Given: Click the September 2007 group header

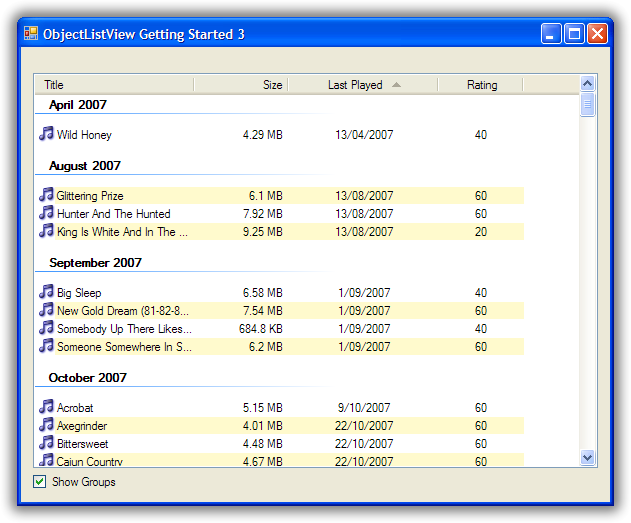Looking at the screenshot, I should (95, 263).
